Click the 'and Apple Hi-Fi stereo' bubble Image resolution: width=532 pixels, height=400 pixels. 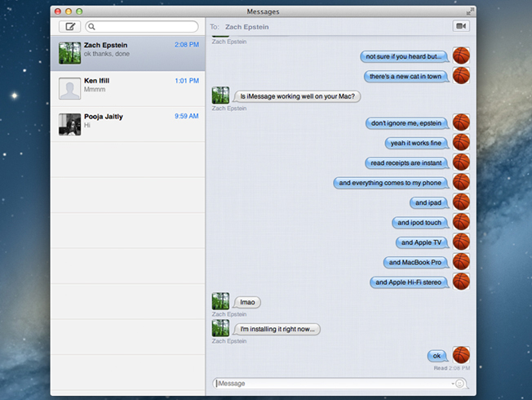(x=408, y=282)
